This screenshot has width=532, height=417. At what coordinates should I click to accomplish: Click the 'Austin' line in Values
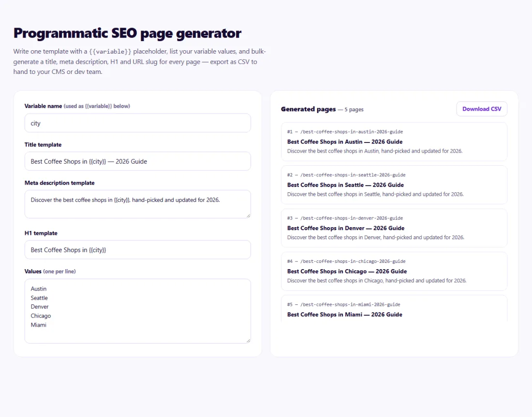coord(39,289)
